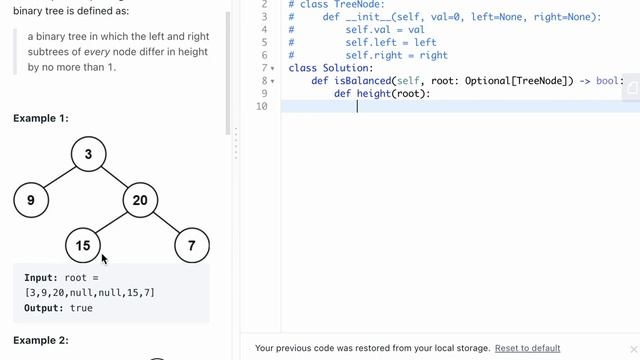The height and width of the screenshot is (360, 640).
Task: Click the 'Output: true' line
Action: [58, 308]
